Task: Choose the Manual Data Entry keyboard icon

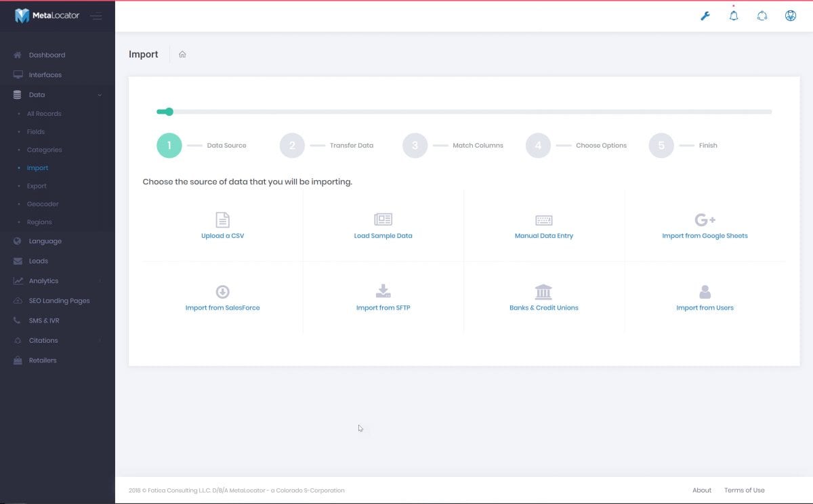Action: pos(543,220)
